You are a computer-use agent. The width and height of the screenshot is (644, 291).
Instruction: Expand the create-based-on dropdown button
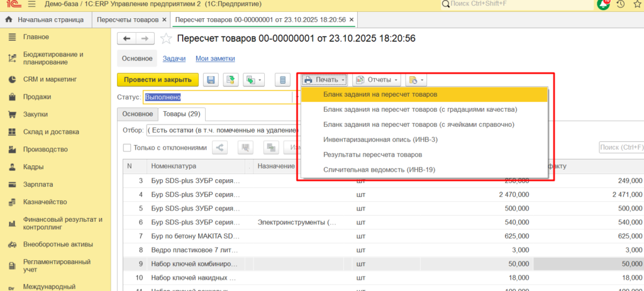(254, 80)
